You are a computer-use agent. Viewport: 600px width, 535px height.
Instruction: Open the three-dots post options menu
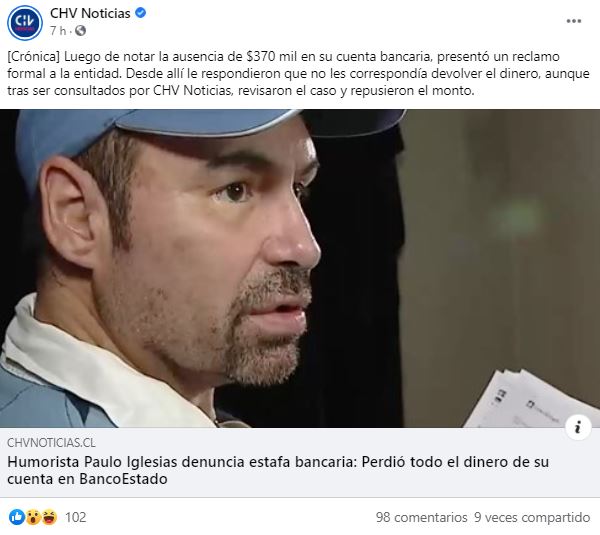tap(574, 21)
